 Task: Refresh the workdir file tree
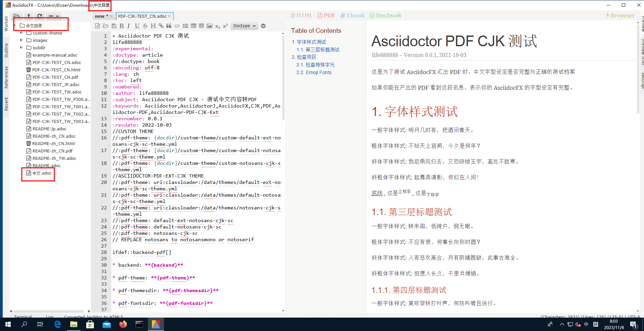40,16
